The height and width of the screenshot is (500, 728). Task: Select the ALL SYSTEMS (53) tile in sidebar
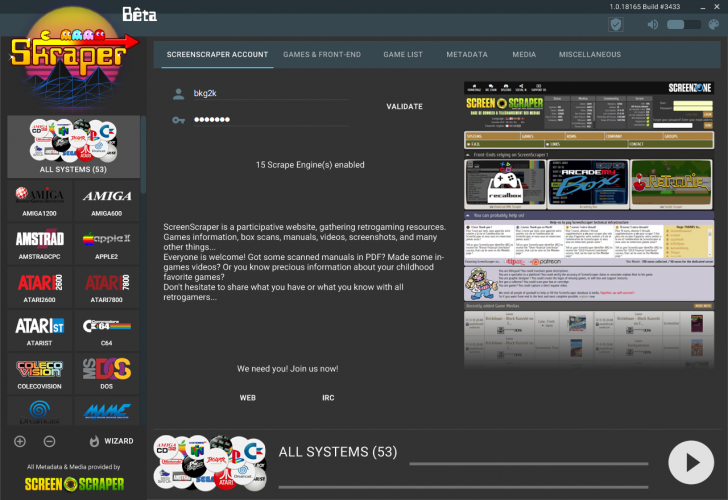point(73,147)
